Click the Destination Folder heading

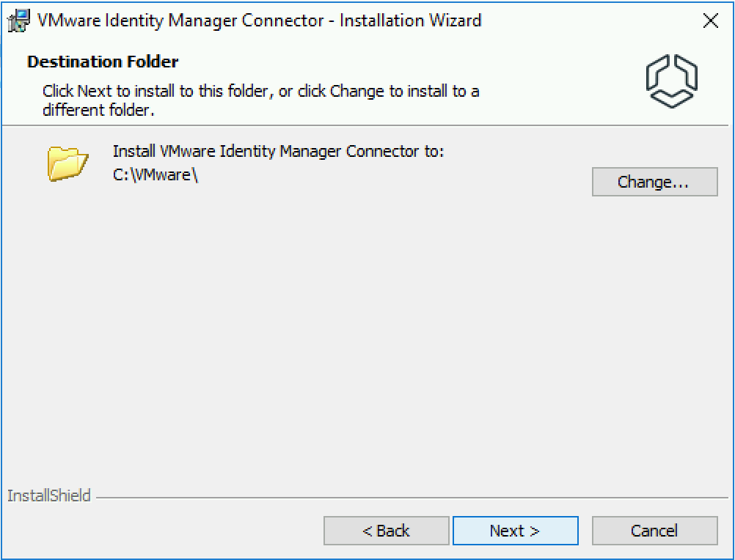tap(103, 62)
